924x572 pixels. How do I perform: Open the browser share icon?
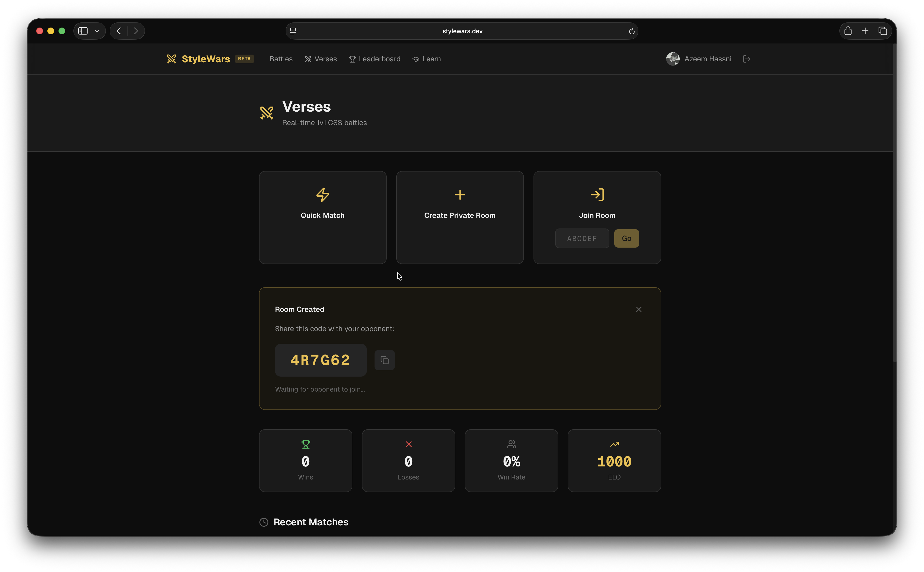pos(848,31)
